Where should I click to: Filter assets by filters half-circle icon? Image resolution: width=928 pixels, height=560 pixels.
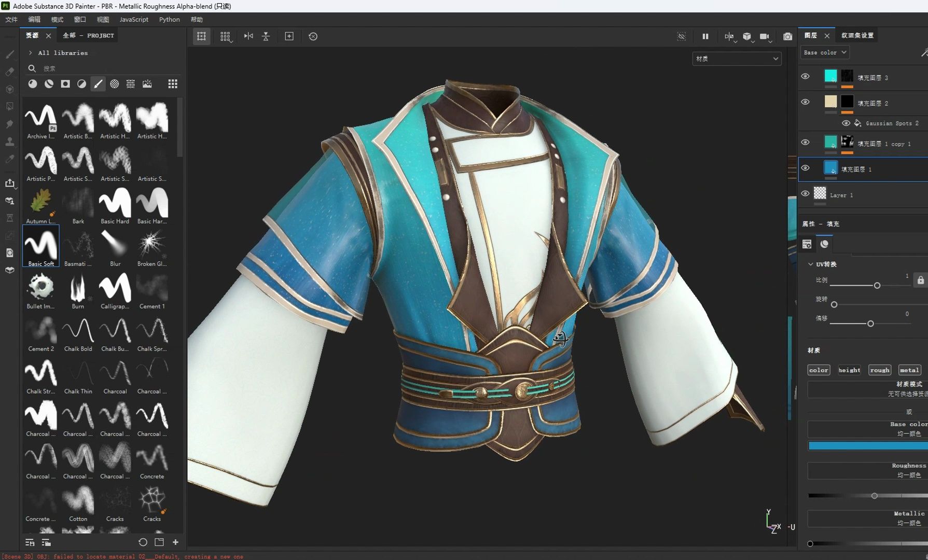(81, 83)
